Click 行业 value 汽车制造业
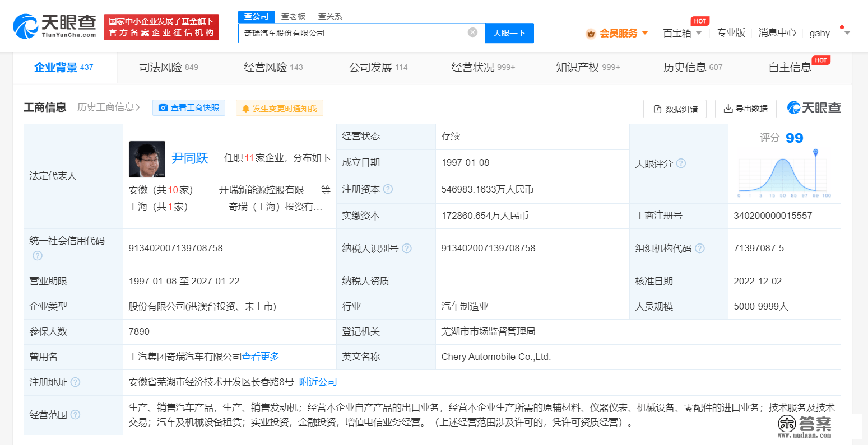 [x=465, y=306]
